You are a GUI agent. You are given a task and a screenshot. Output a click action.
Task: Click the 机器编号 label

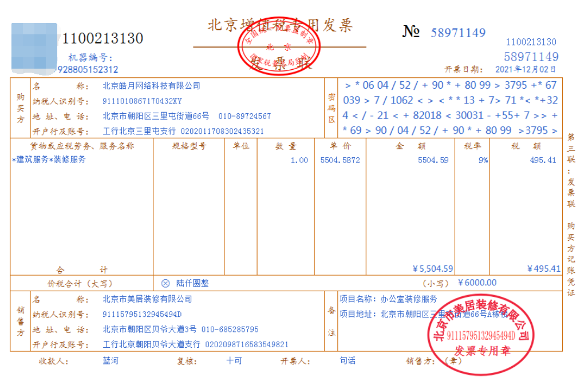pyautogui.click(x=90, y=57)
